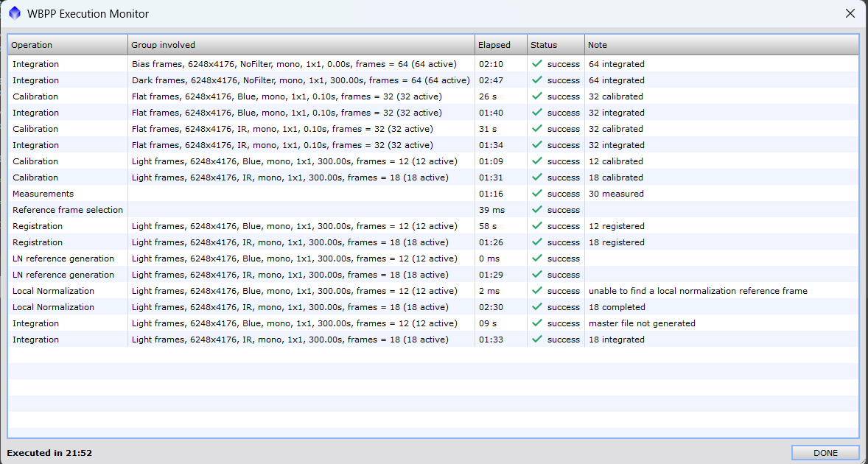This screenshot has height=464, width=868.
Task: Select the Reference frame selection row
Action: click(x=67, y=210)
